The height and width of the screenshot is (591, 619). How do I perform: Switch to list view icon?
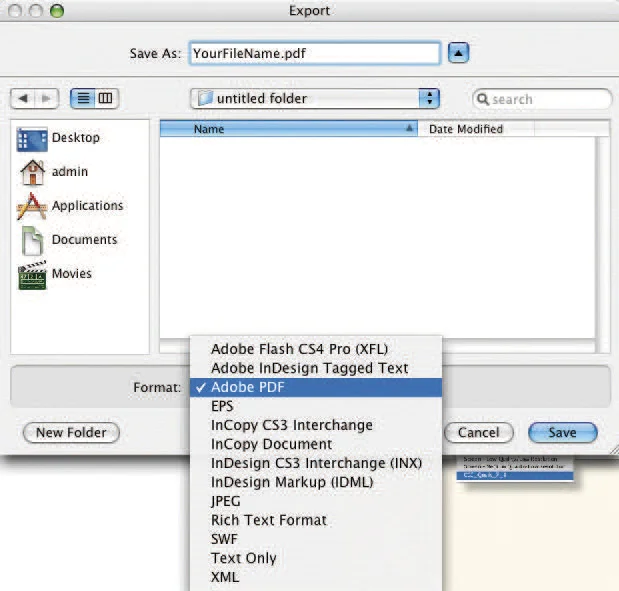pos(83,98)
